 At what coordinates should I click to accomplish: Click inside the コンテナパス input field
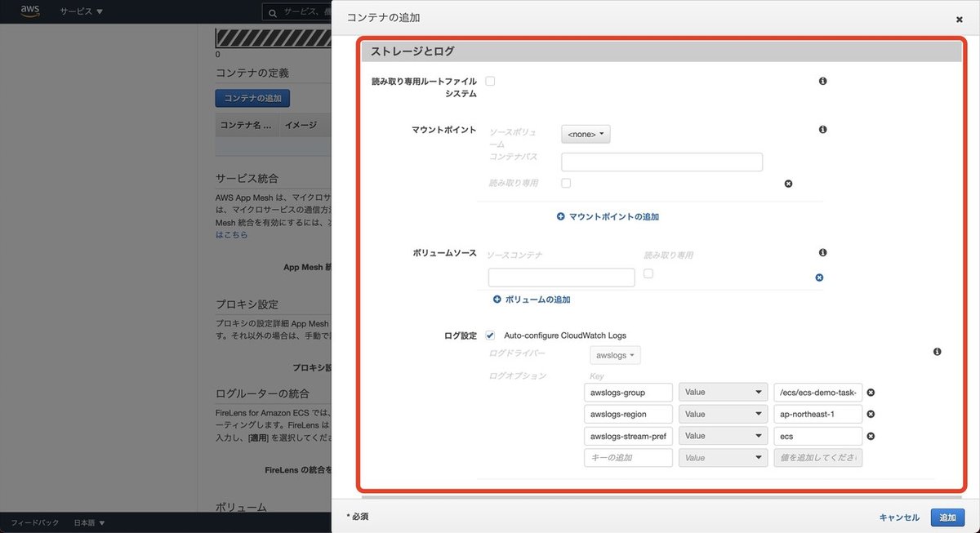coord(661,162)
